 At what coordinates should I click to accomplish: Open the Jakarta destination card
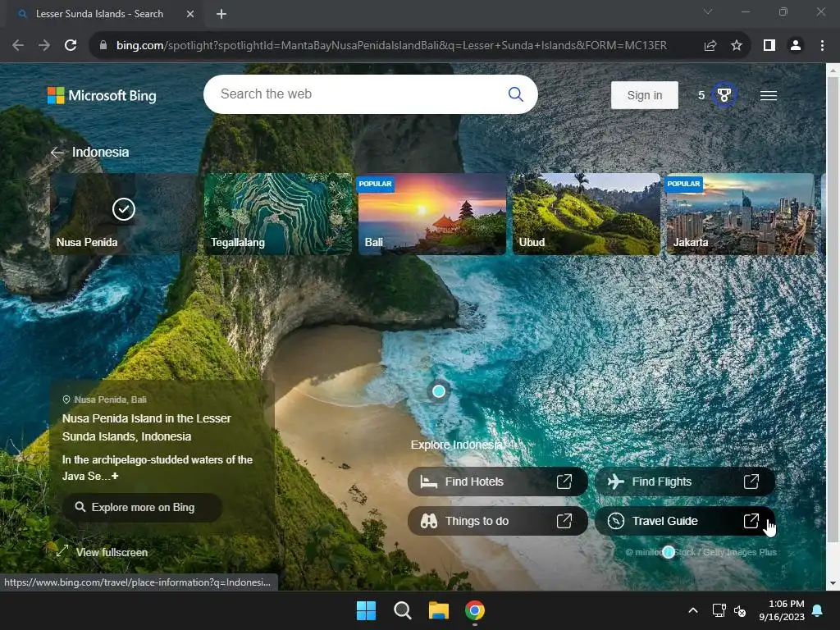[740, 214]
